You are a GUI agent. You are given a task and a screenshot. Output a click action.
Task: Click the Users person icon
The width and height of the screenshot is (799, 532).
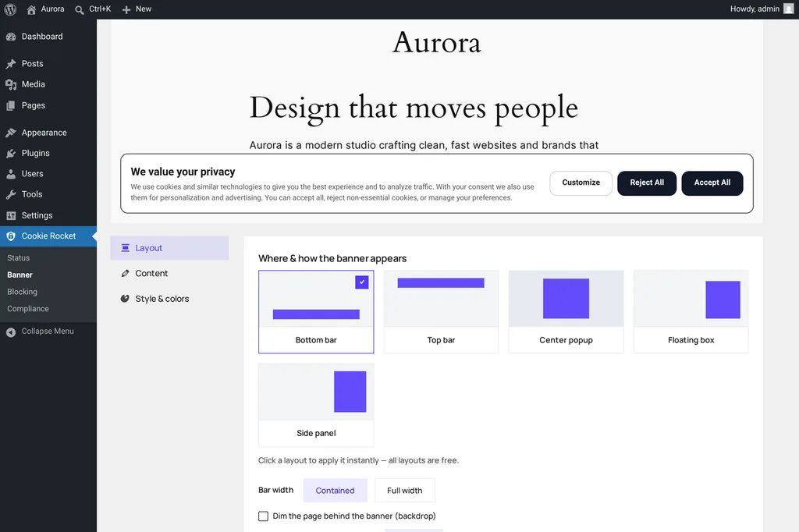(x=11, y=174)
